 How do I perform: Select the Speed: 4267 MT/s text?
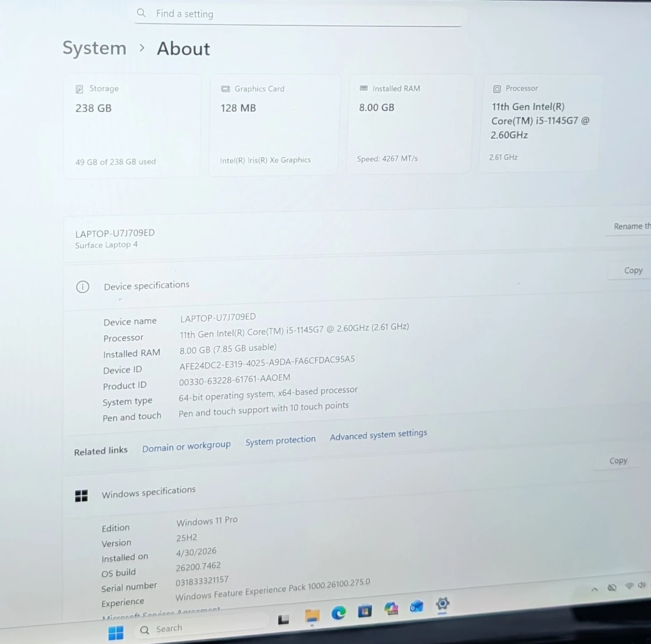point(387,159)
